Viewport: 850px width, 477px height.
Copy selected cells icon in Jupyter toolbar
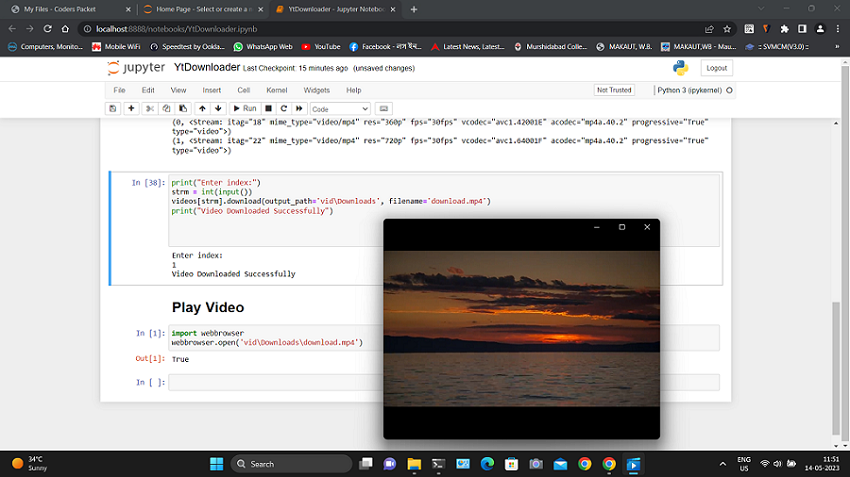coord(166,108)
